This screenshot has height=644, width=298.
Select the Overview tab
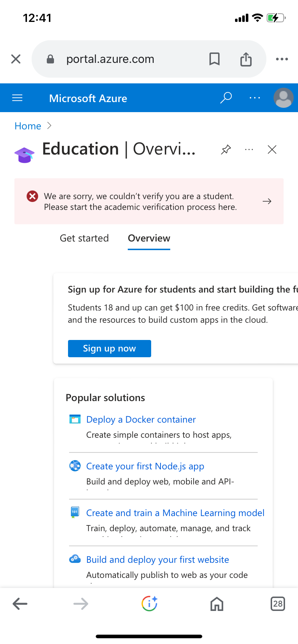149,238
